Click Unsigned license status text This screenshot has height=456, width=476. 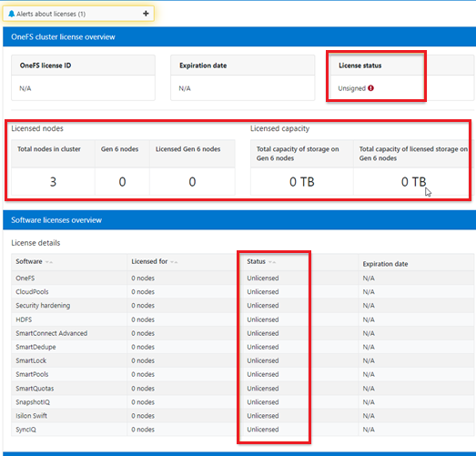pyautogui.click(x=352, y=88)
